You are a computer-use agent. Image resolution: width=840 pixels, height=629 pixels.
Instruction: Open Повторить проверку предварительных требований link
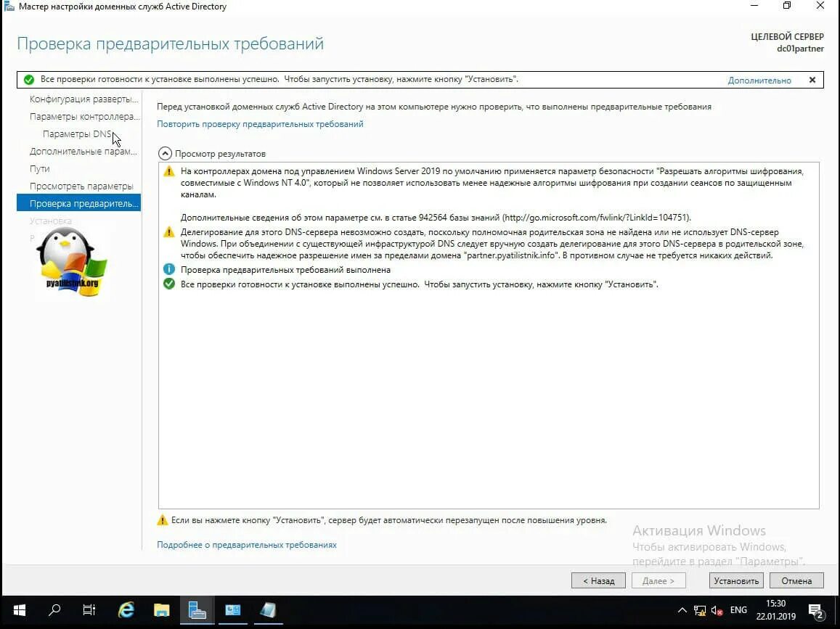260,123
